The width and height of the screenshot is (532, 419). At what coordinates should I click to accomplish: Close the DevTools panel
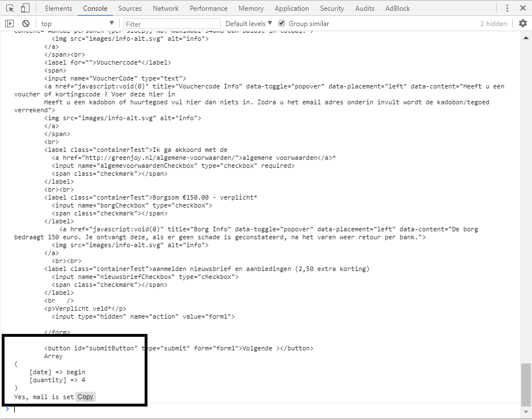tap(523, 8)
